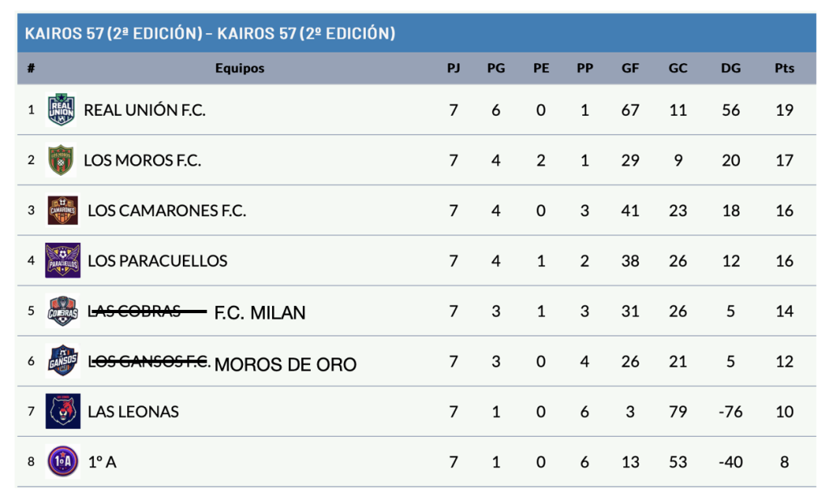
Task: Select the LOS CAMARONES F.C. team name
Action: pos(167,211)
